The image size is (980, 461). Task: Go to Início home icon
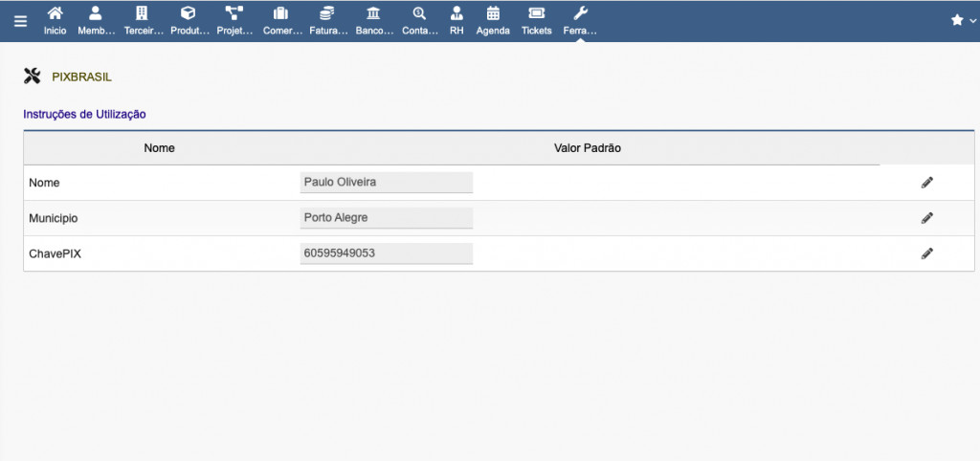[x=56, y=14]
